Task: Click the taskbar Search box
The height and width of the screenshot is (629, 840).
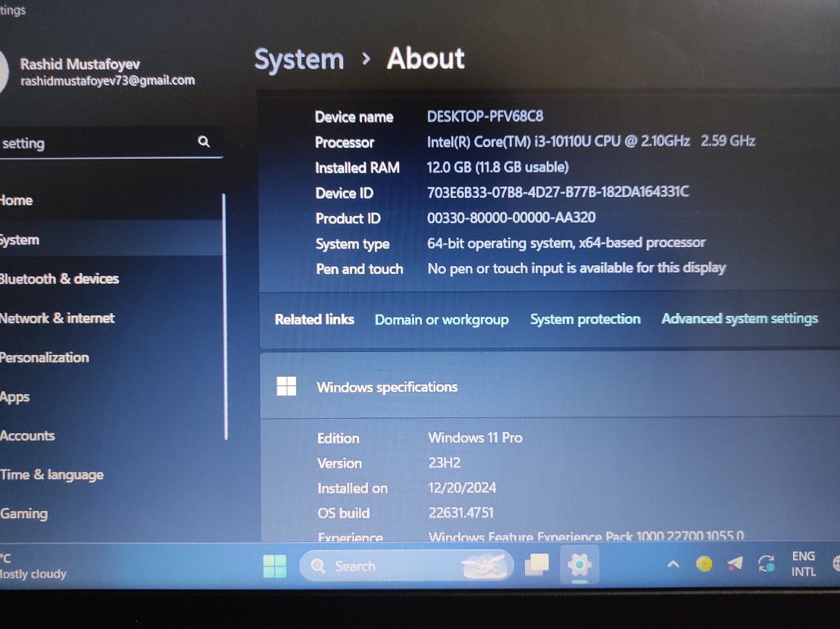Action: pyautogui.click(x=406, y=566)
